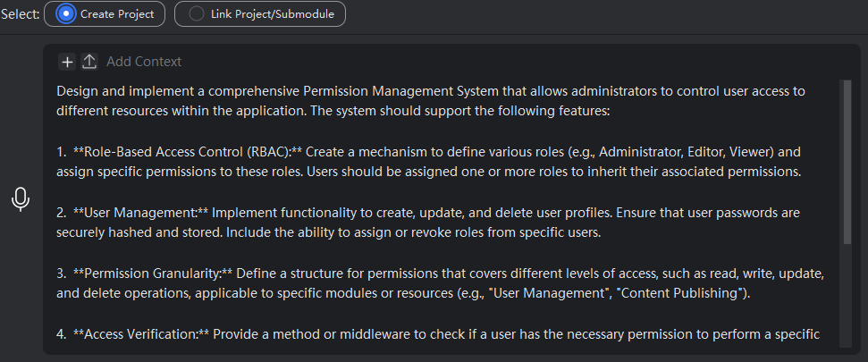The image size is (868, 362).
Task: Click the prompt text area scrollbar thumb
Action: [x=846, y=161]
